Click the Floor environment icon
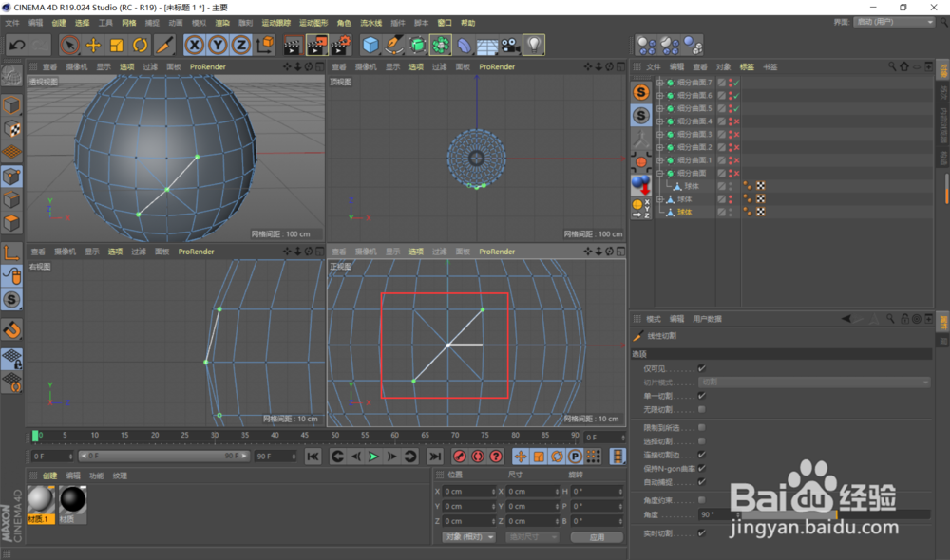Screen dimensions: 950x560 click(487, 45)
